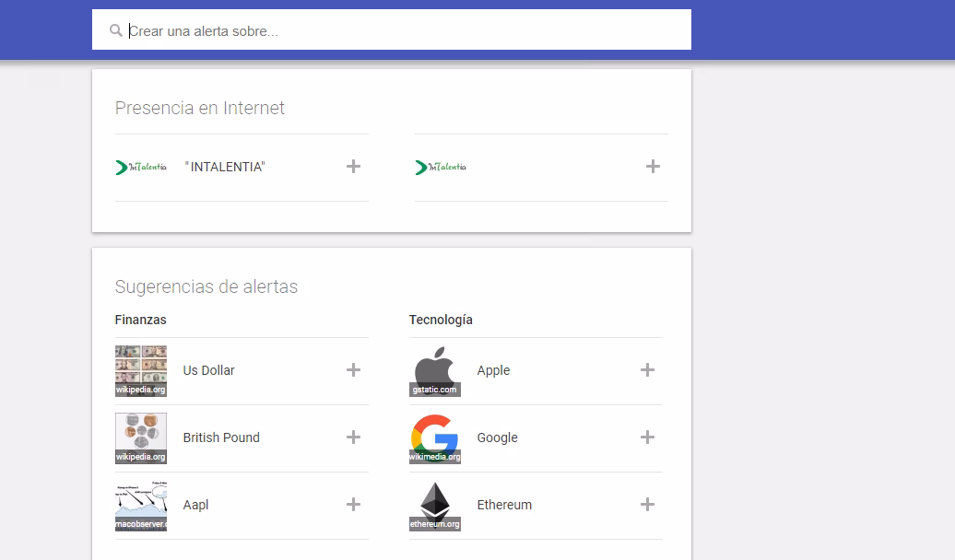955x560 pixels.
Task: Open the Ethereum alert suggestion link
Action: (x=504, y=505)
